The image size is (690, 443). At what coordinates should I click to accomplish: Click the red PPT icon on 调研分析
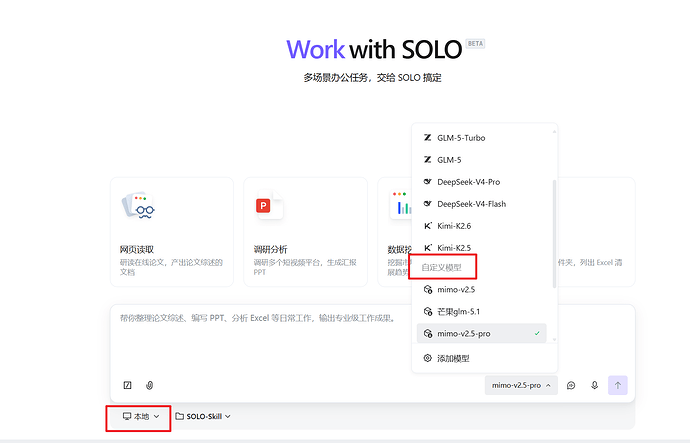point(263,205)
